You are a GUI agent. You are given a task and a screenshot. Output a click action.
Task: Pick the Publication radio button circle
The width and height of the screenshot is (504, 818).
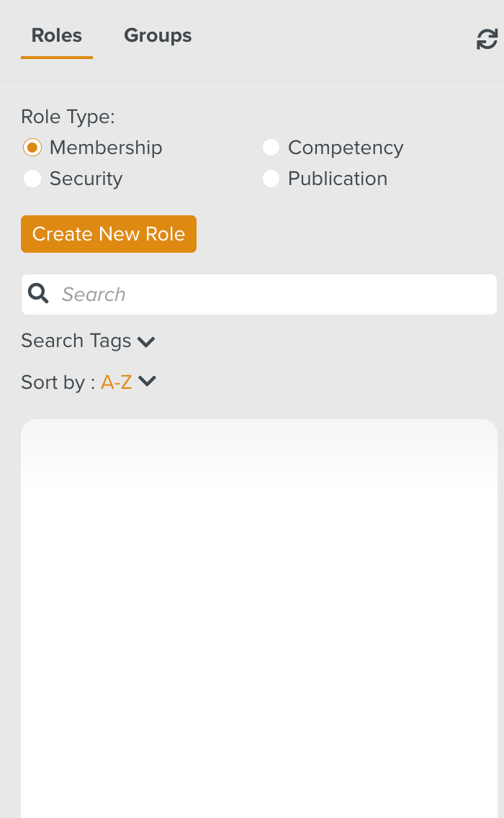click(x=271, y=179)
